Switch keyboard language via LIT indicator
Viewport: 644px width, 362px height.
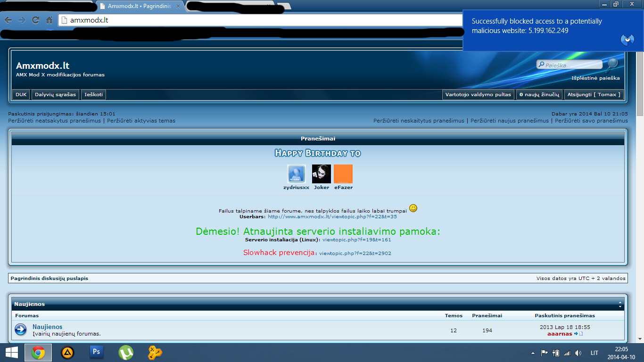(594, 353)
